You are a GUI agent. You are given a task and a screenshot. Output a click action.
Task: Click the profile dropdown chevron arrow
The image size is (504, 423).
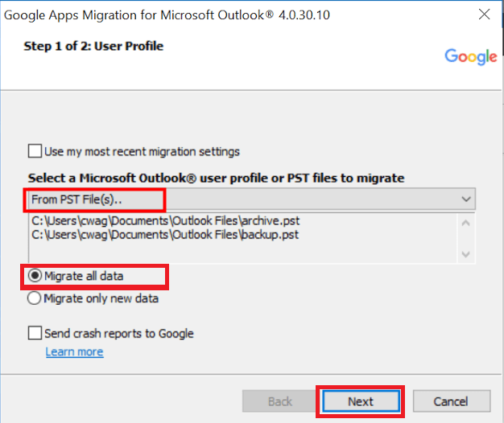point(465,198)
